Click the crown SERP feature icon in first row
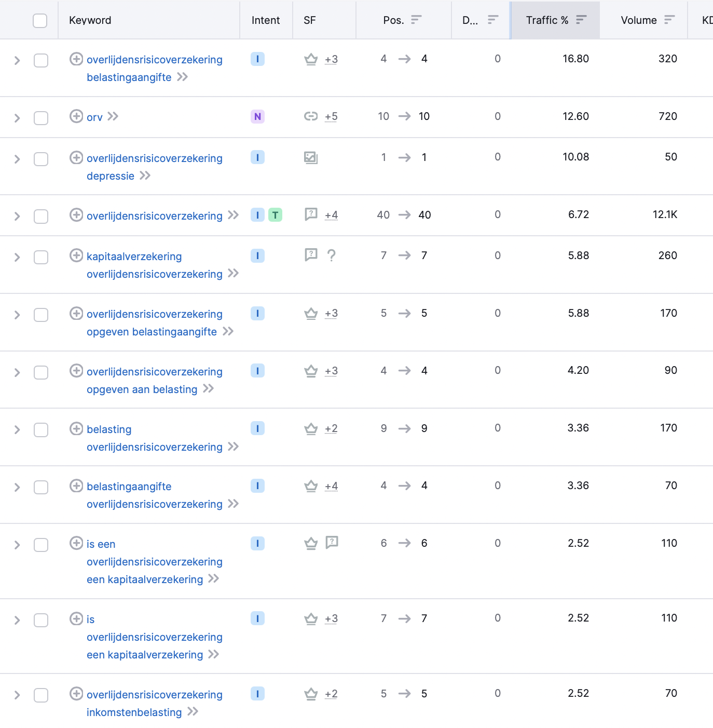713x728 pixels. 311,59
